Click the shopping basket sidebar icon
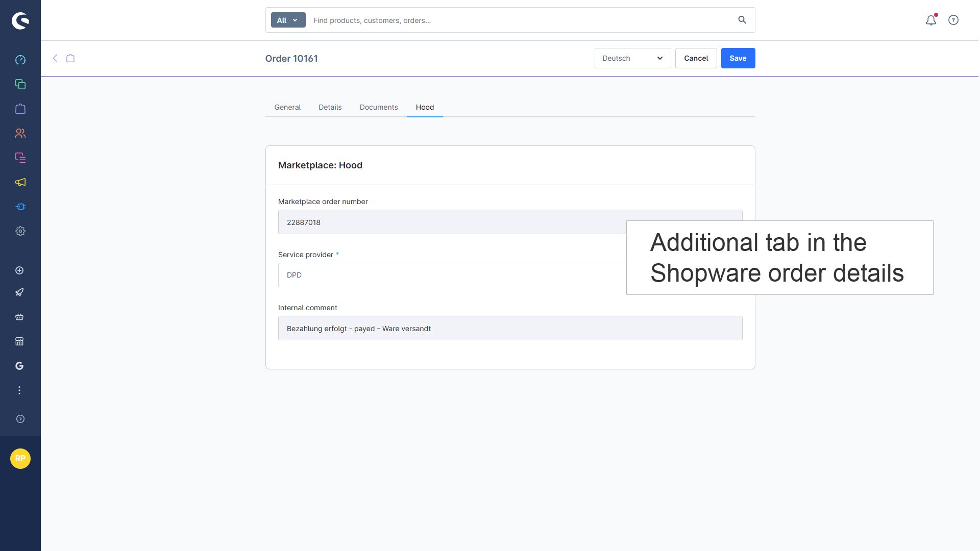The width and height of the screenshot is (980, 551). [x=19, y=317]
